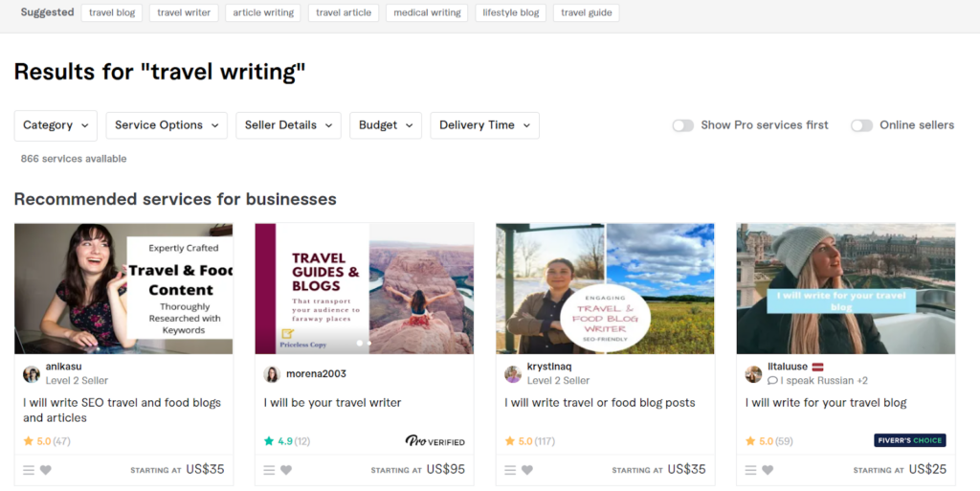Expand the Delivery Time dropdown
980x491 pixels.
(x=484, y=125)
